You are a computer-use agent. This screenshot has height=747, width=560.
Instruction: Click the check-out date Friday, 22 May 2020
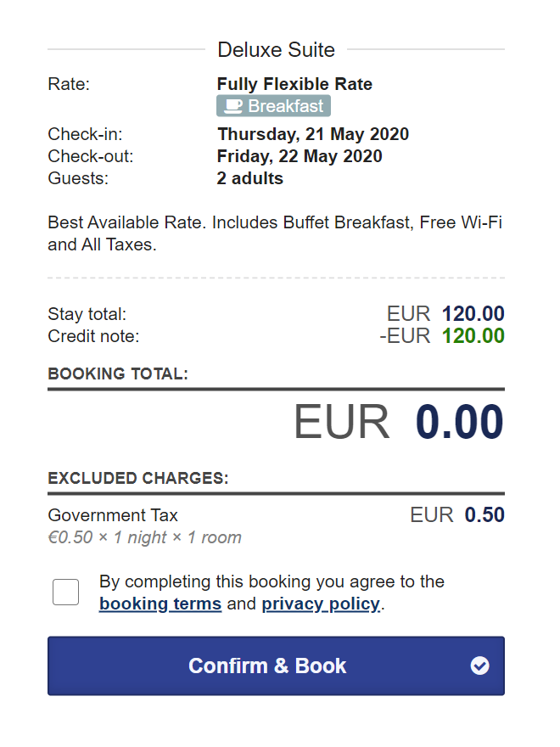(300, 156)
